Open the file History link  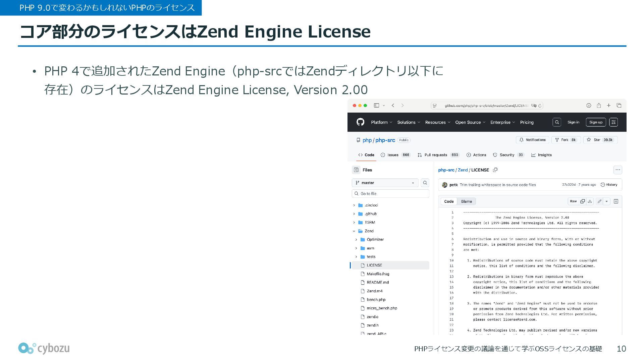[x=609, y=185]
